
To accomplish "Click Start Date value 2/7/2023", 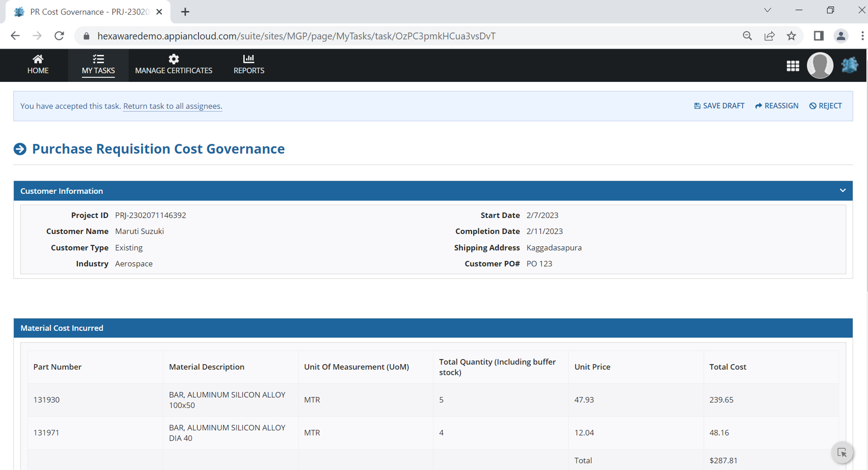I will point(542,215).
